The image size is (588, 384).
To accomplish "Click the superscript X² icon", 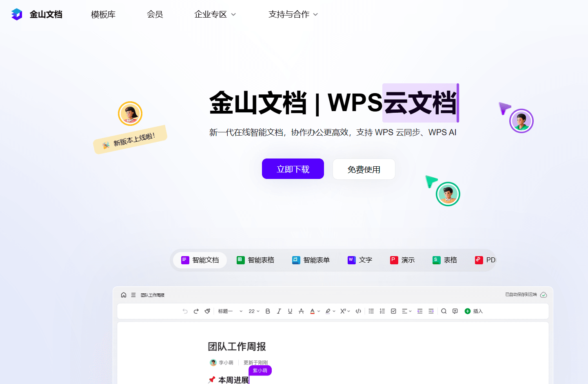I will point(343,311).
